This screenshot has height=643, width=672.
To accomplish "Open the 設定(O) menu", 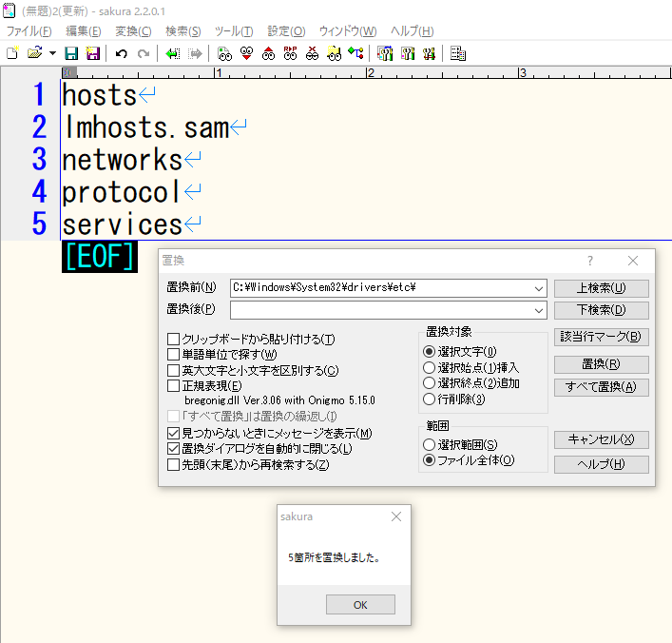I will pos(286,31).
